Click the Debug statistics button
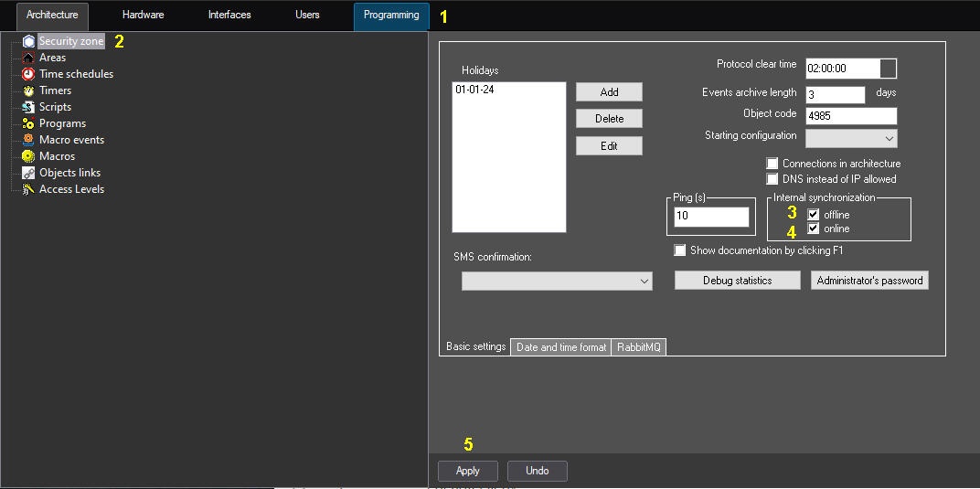Image resolution: width=980 pixels, height=489 pixels. pyautogui.click(x=737, y=281)
